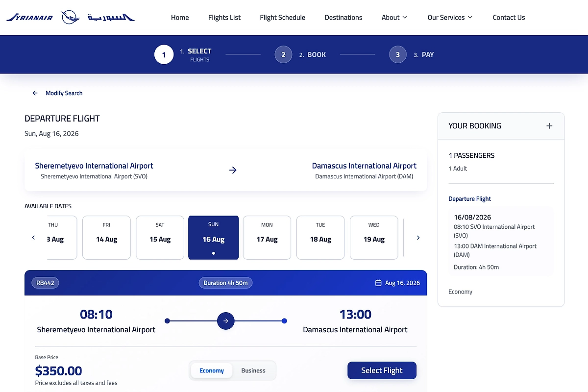Click the circular arrow on the flight timeline
588x392 pixels.
tap(226, 321)
